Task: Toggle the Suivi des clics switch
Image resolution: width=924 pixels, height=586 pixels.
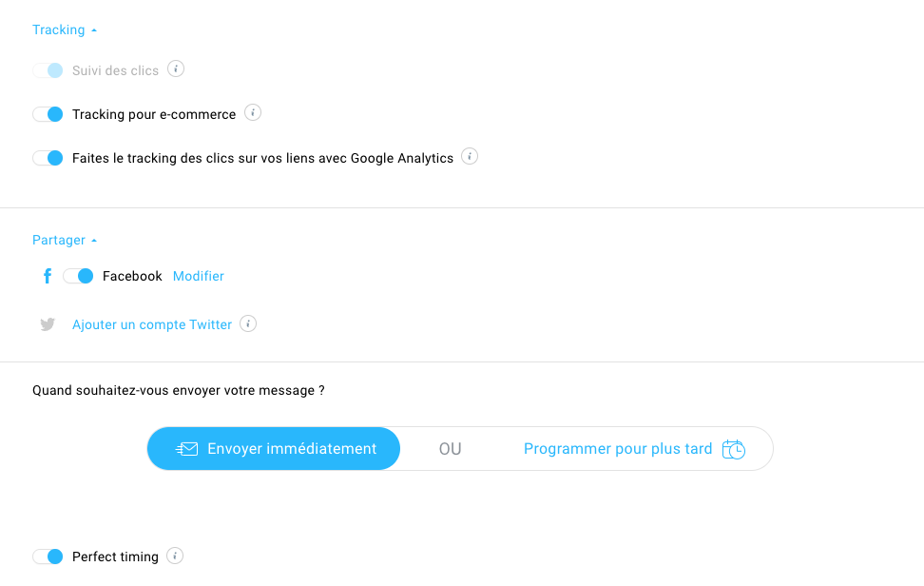Action: click(x=48, y=70)
